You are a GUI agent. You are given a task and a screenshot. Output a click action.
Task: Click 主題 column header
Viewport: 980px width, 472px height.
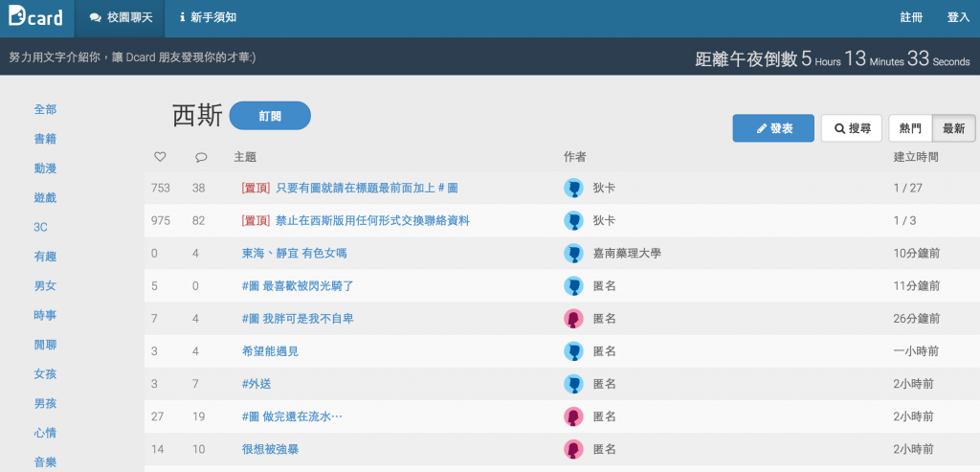tap(245, 158)
